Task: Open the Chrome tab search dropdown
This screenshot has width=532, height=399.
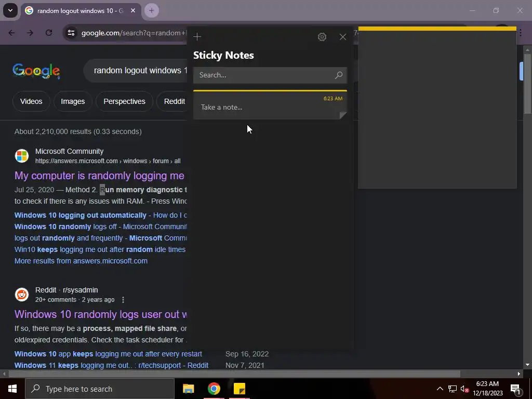Action: point(10,10)
